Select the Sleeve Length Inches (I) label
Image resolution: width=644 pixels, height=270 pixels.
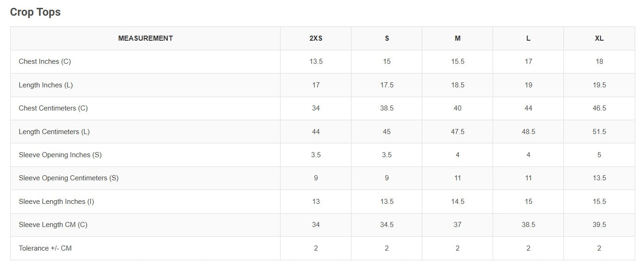[x=56, y=202]
